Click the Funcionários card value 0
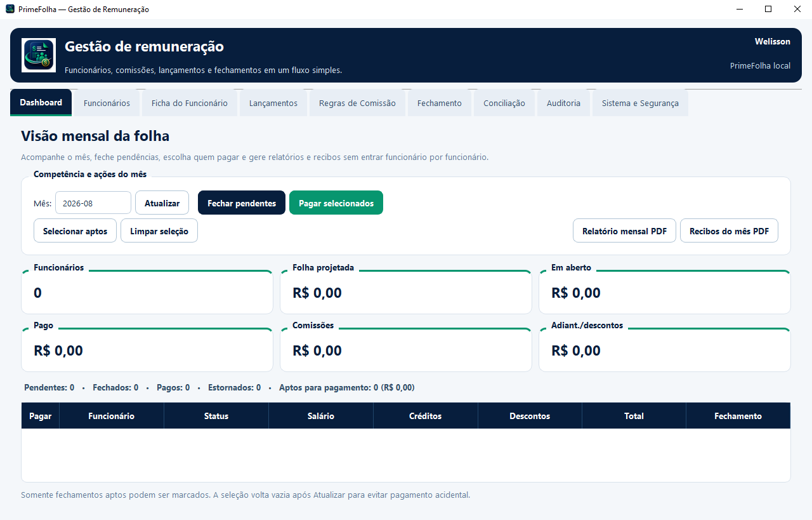Image resolution: width=812 pixels, height=520 pixels. 37,293
